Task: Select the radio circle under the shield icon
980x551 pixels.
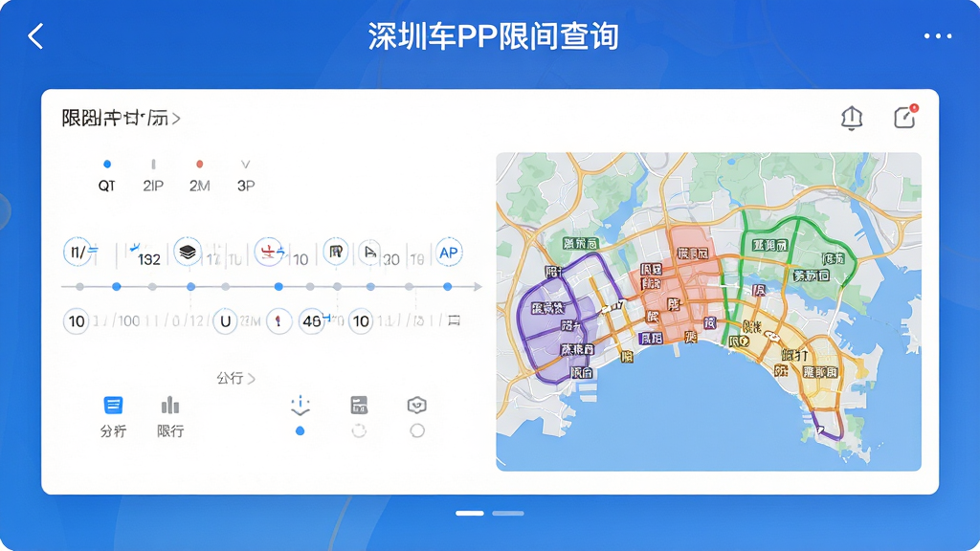Action: click(417, 431)
